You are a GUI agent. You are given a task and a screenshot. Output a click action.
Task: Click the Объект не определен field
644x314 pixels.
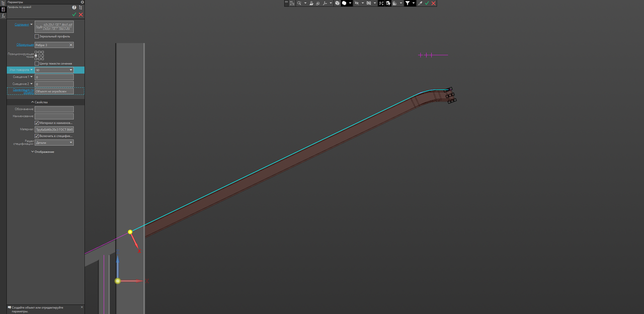[x=54, y=92]
